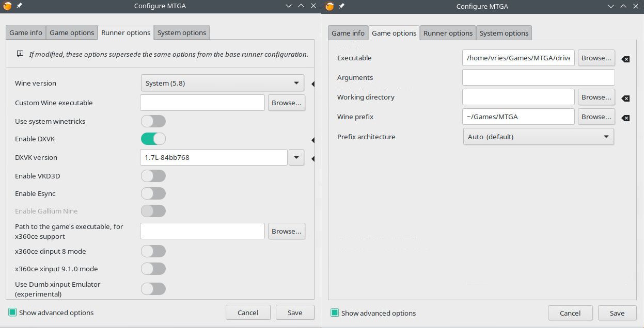Open the Game info tab in left window
This screenshot has height=328, width=644.
26,32
